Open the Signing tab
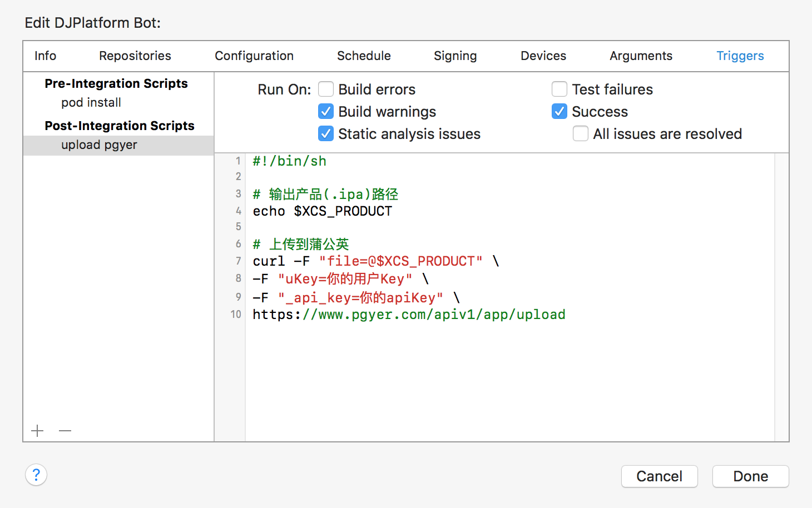This screenshot has width=812, height=508. pyautogui.click(x=455, y=56)
